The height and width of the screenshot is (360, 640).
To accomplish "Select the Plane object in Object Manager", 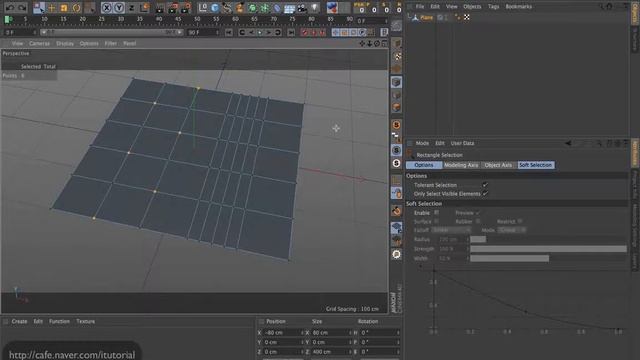I will point(426,18).
